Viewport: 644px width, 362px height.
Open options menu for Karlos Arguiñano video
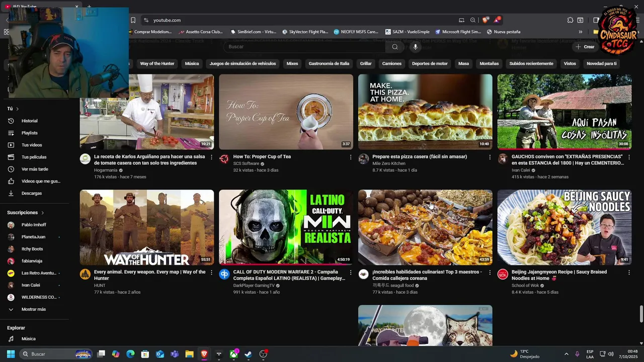pos(211,157)
